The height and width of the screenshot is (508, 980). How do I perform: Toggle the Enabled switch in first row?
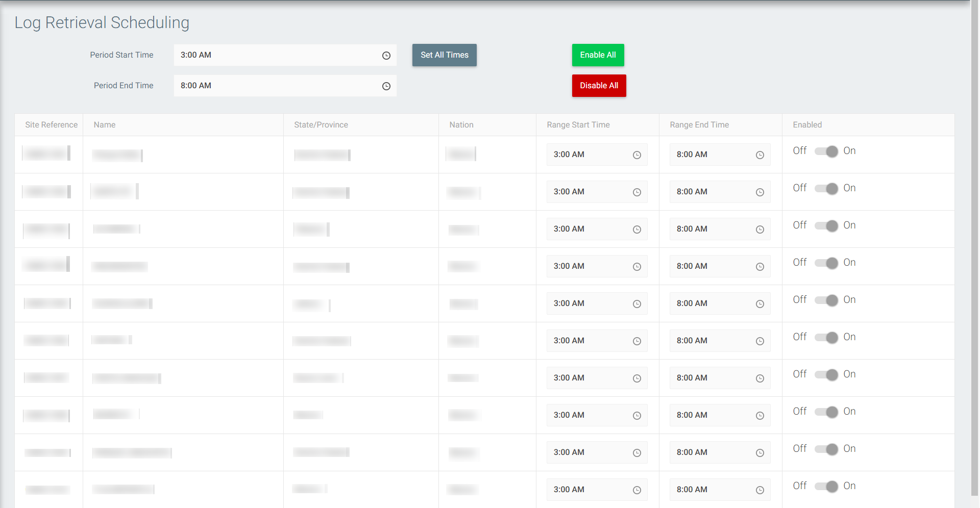[x=826, y=151]
